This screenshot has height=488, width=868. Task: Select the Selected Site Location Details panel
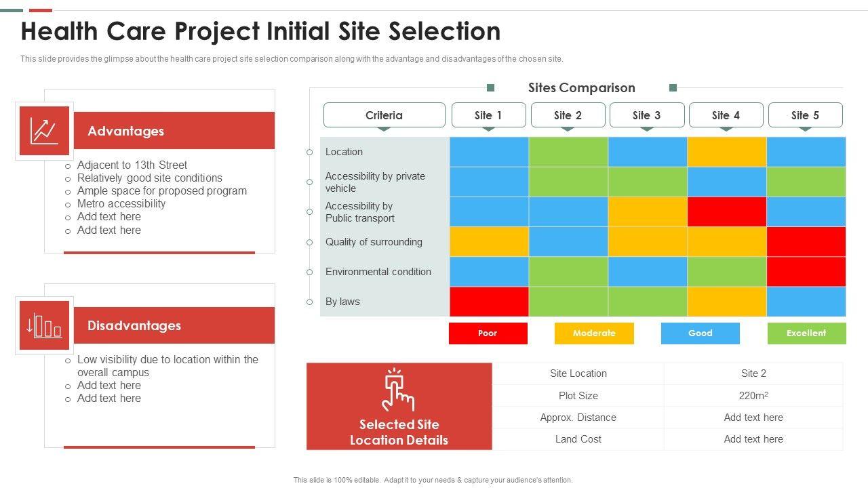[399, 407]
